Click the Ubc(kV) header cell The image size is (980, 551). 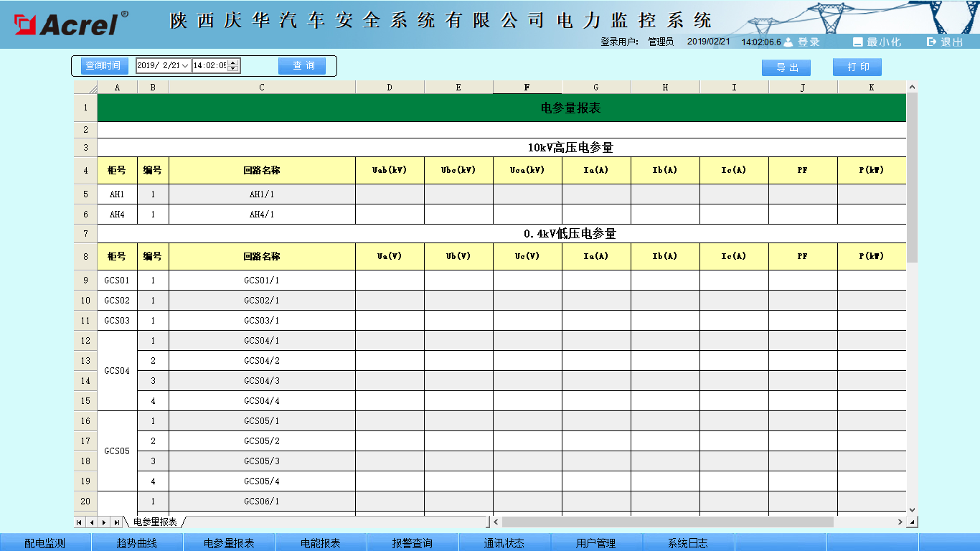(x=458, y=170)
